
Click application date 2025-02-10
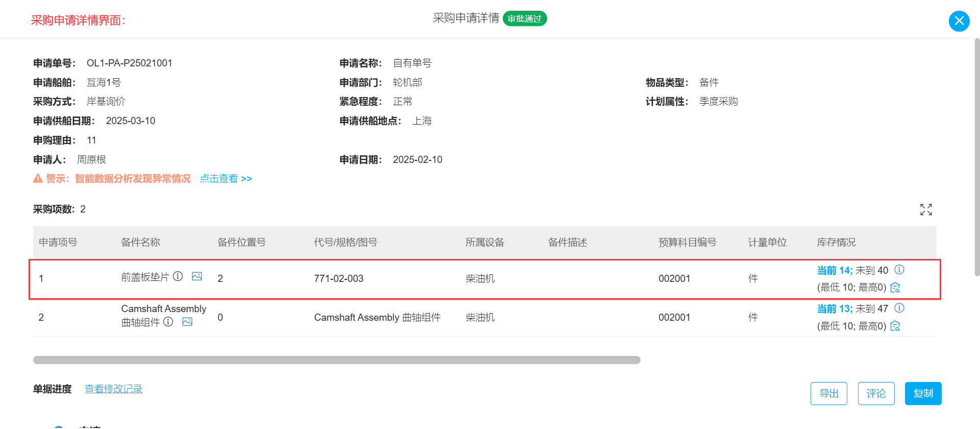pos(418,159)
